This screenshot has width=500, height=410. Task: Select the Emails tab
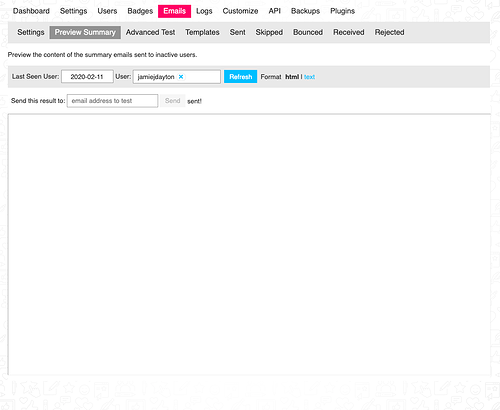click(x=174, y=11)
